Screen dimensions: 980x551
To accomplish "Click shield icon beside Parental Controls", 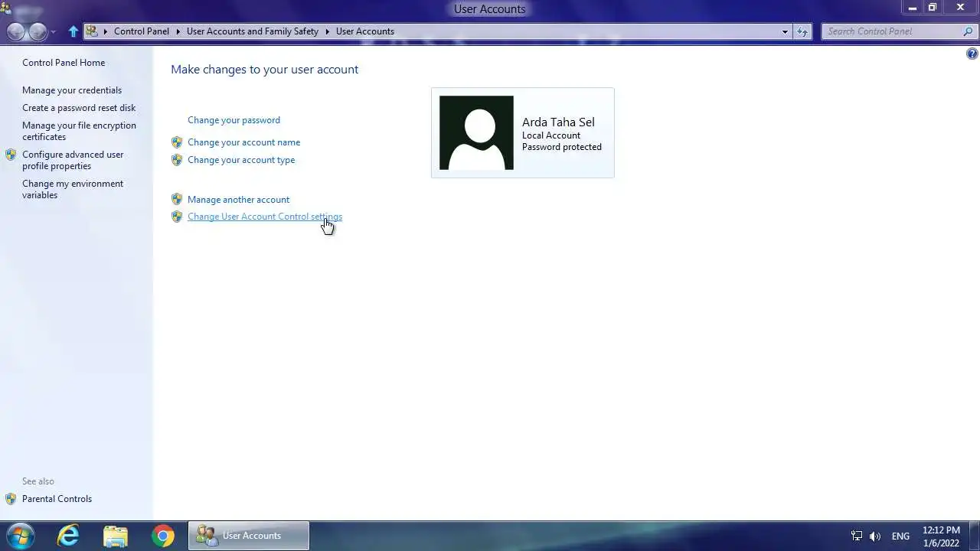I will click(11, 499).
